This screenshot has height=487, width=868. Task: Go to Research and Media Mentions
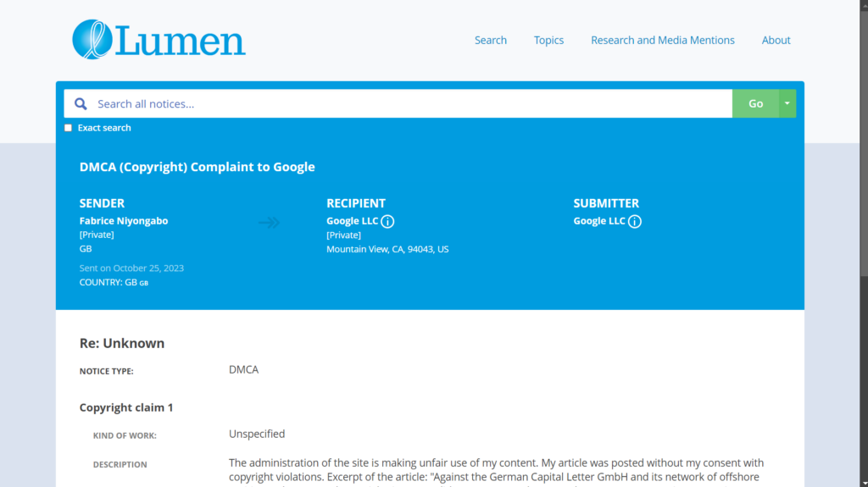click(x=662, y=40)
